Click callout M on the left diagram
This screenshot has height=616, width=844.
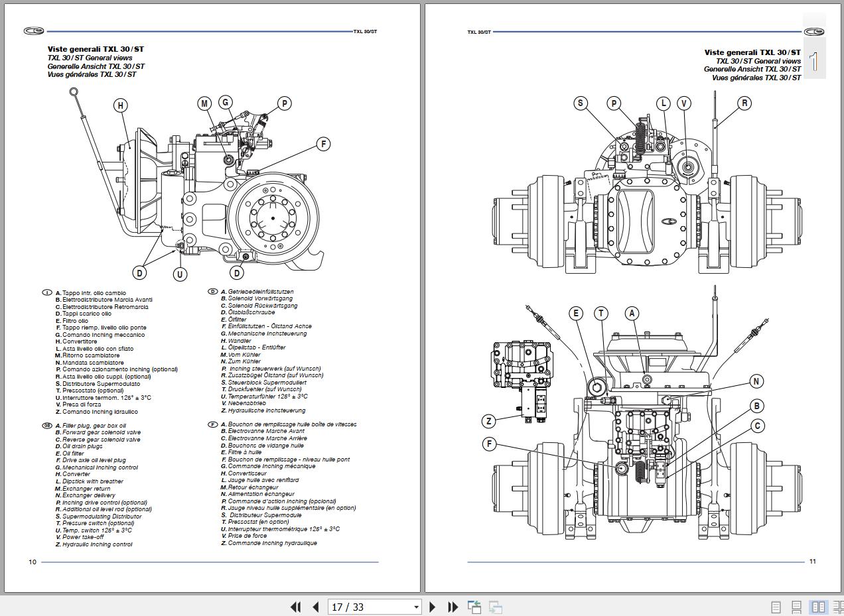click(x=204, y=103)
